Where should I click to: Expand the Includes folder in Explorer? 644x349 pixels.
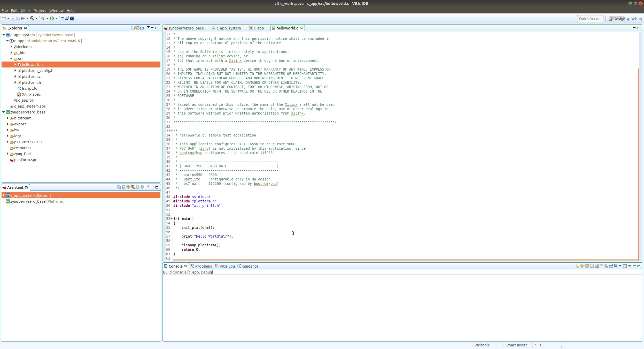point(11,47)
